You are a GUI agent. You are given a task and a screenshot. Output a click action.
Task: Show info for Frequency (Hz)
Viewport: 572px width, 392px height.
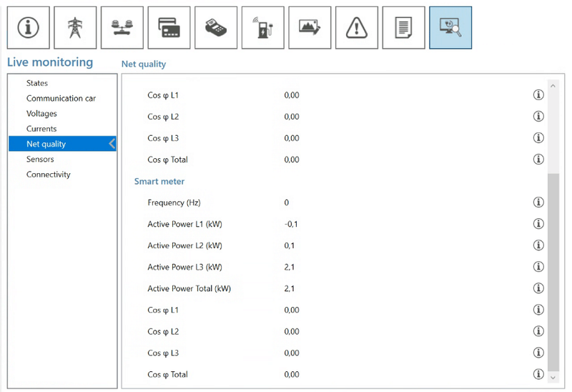pos(538,202)
